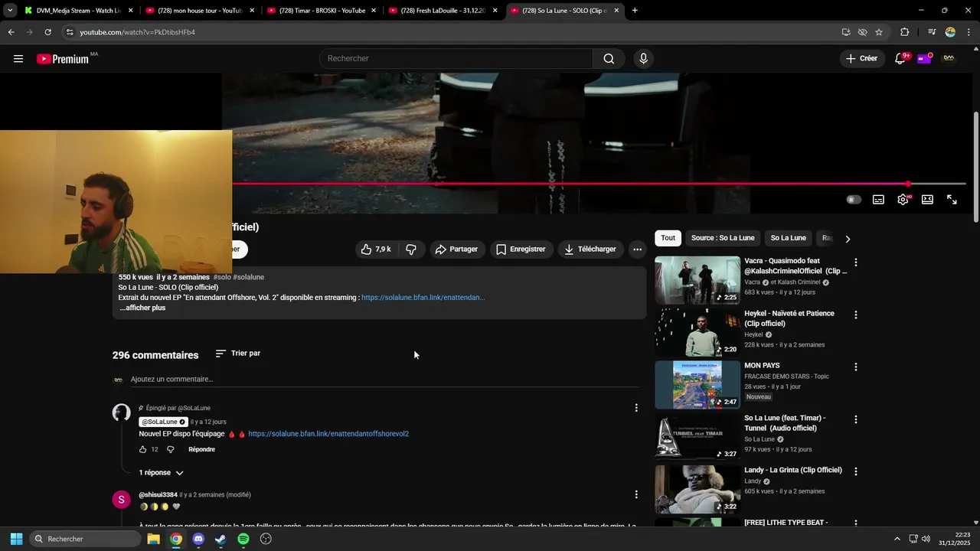The height and width of the screenshot is (551, 980).
Task: Dislike the So La Lune video
Action: pos(411,249)
